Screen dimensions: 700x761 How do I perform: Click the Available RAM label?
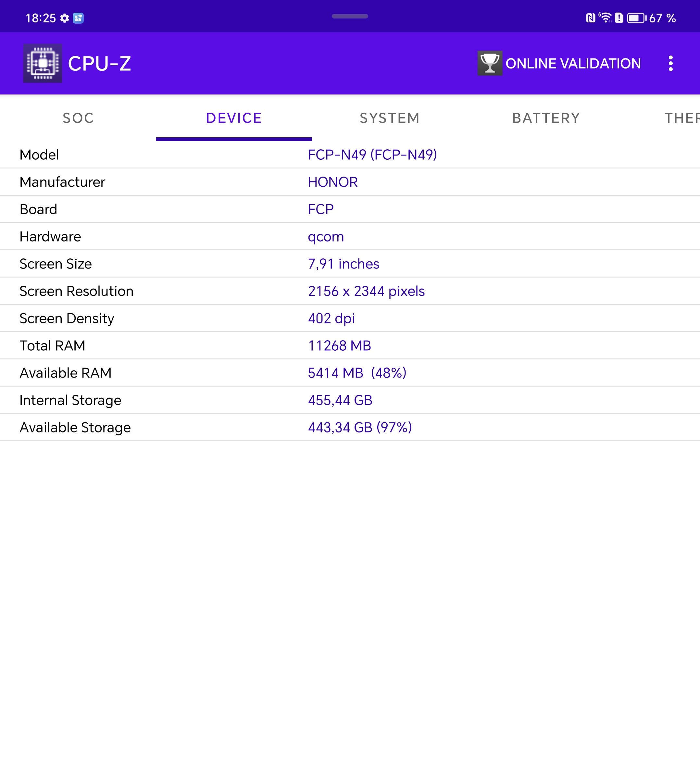(x=66, y=373)
